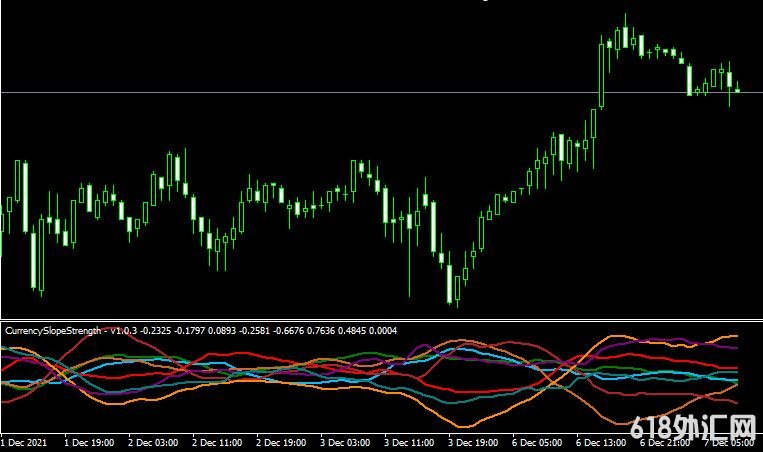Click the 1 Dec 2021 time label
763x452 pixels.
(24, 443)
